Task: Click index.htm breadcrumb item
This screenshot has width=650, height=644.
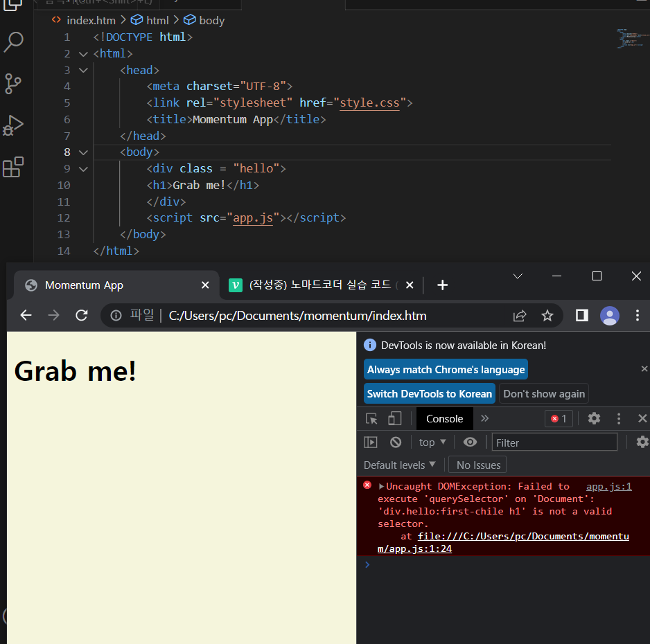Action: click(x=91, y=20)
